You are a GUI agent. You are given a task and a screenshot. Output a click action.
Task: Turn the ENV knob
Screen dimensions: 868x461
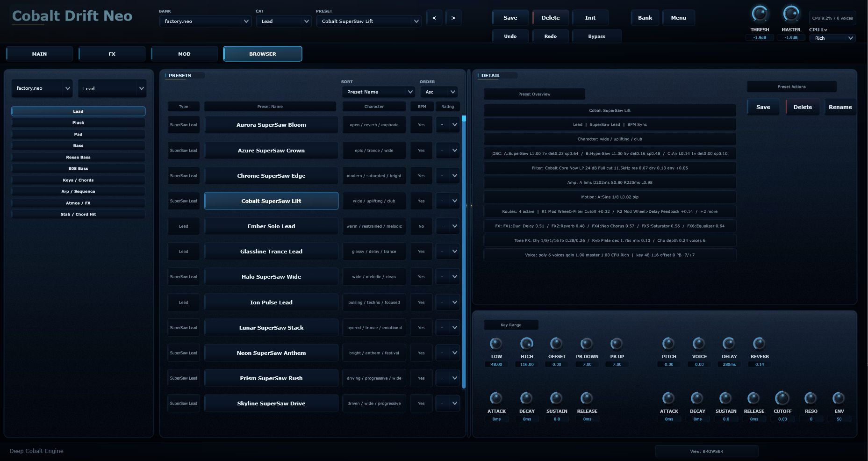[x=839, y=398]
